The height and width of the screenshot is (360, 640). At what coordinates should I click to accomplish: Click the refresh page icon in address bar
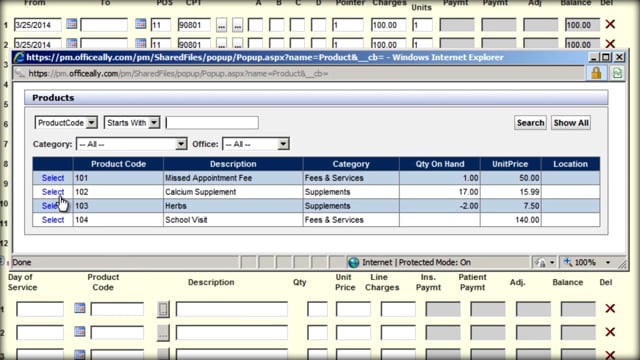point(617,73)
